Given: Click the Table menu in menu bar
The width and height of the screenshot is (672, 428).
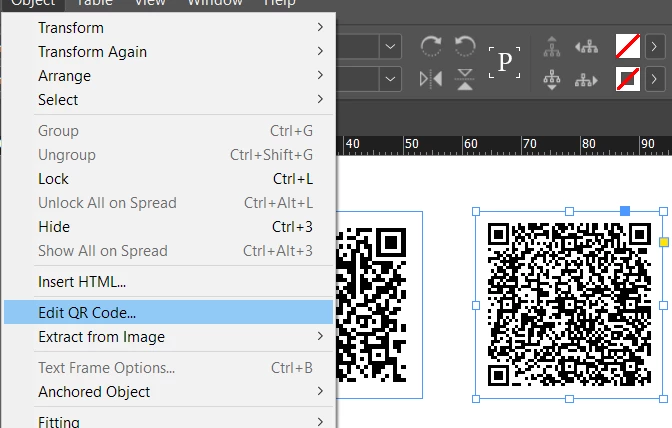Looking at the screenshot, I should pos(94,3).
